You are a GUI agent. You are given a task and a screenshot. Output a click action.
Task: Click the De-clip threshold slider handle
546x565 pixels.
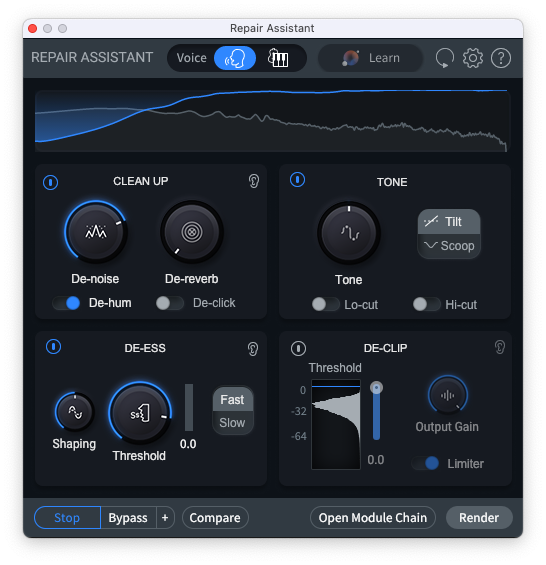click(376, 388)
